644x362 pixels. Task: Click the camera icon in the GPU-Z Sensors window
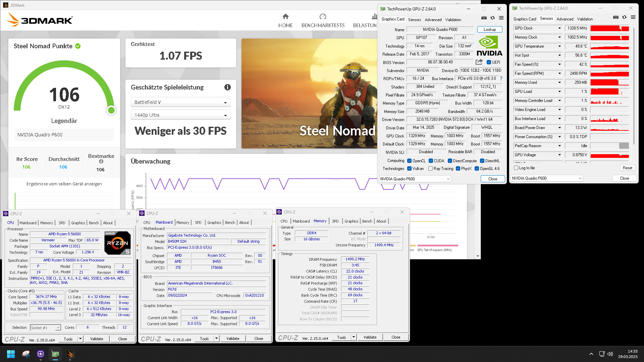(616, 17)
